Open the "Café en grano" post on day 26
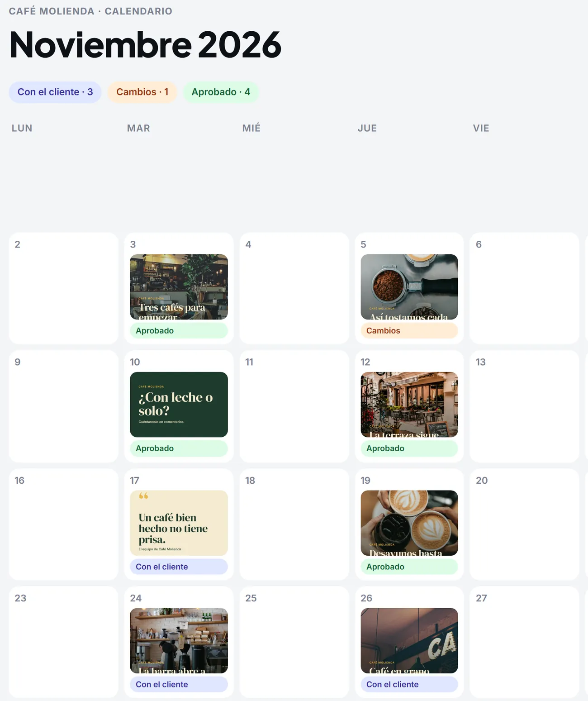Viewport: 588px width, 701px height. pyautogui.click(x=409, y=640)
